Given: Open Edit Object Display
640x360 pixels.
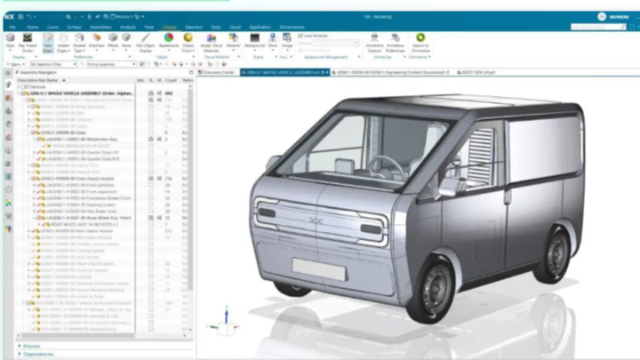Looking at the screenshot, I should pyautogui.click(x=145, y=42).
